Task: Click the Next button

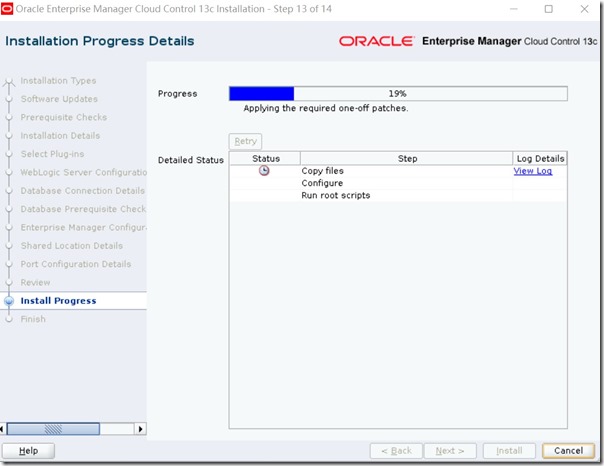Action: (x=450, y=451)
